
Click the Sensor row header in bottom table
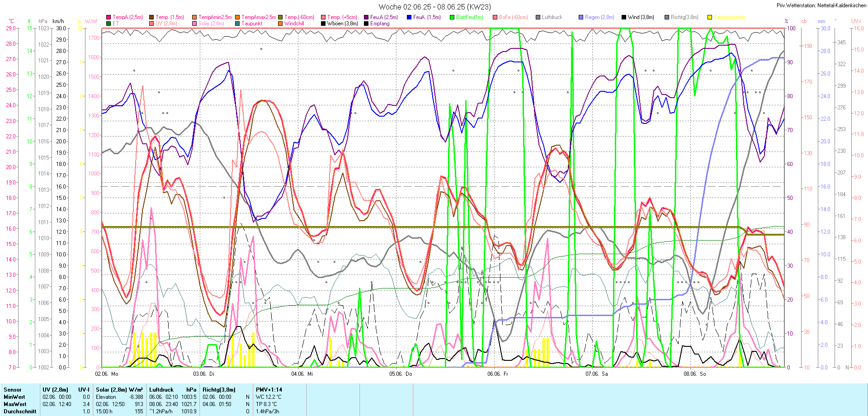(x=13, y=390)
